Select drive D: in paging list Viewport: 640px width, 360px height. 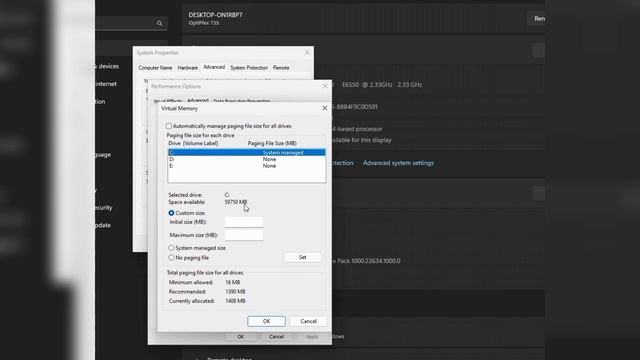[247, 159]
